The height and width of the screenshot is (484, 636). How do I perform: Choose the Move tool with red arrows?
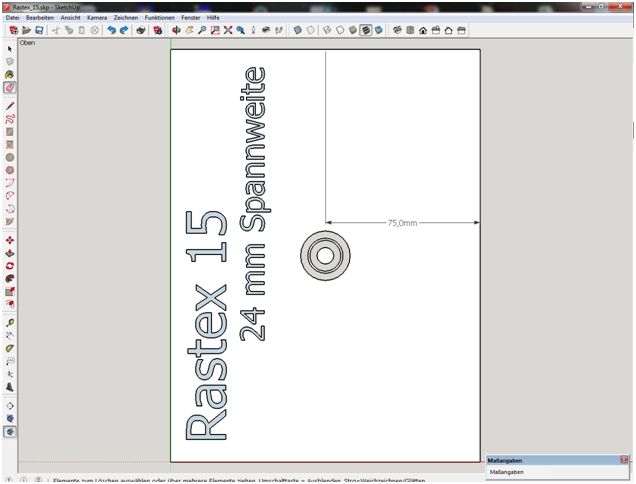(10, 240)
